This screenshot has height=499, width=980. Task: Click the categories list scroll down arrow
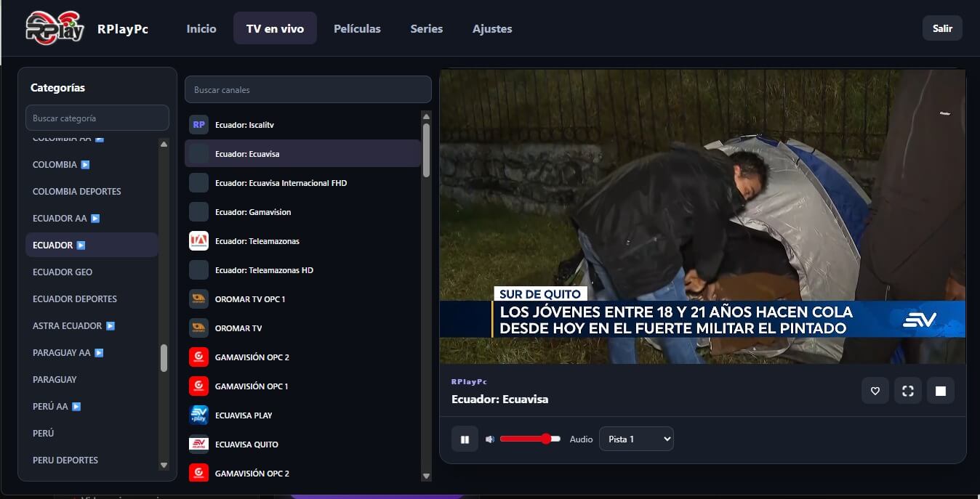click(164, 466)
